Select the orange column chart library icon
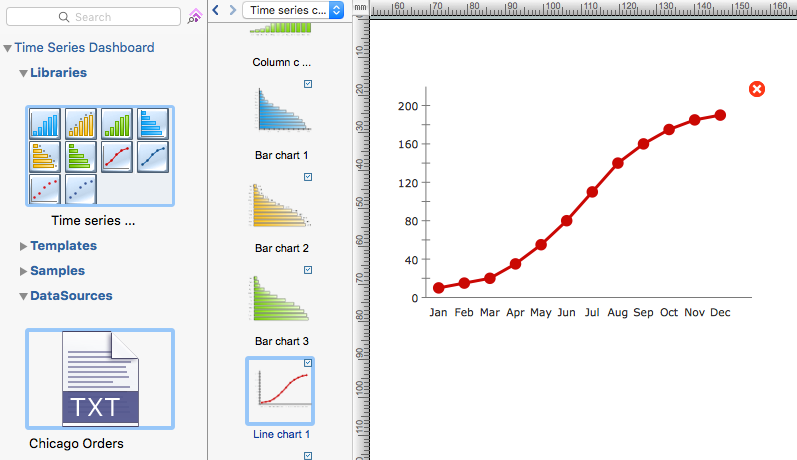 (81, 124)
